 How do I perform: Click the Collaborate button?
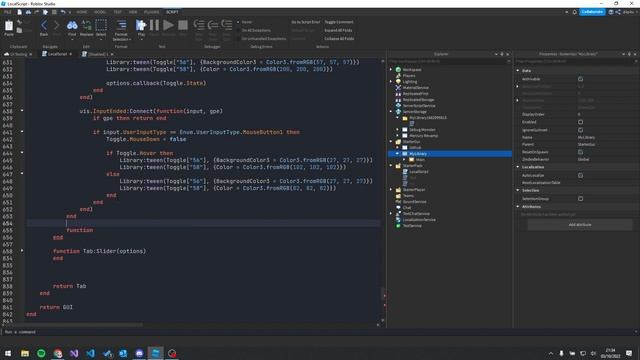point(592,12)
